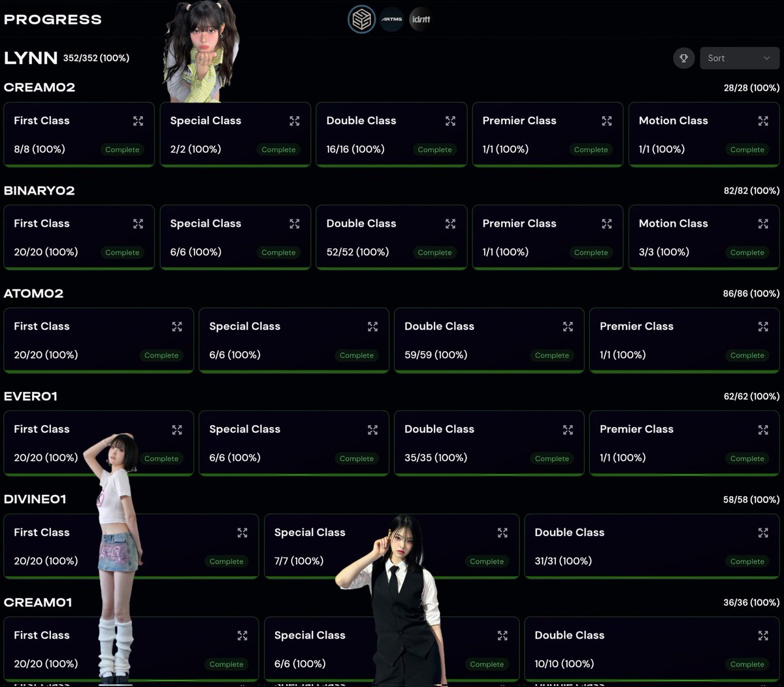The height and width of the screenshot is (687, 784).
Task: Click the DIVINE01 section heading
Action: pyautogui.click(x=35, y=500)
